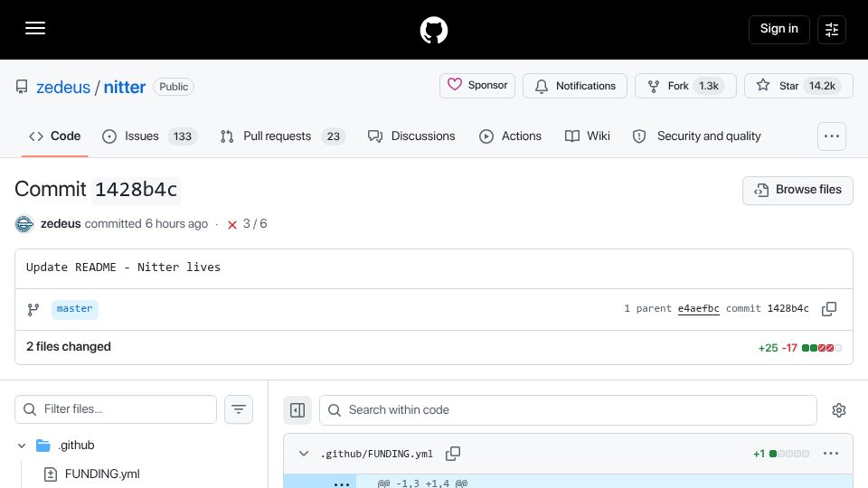Open zedeus committer name link

pos(61,224)
